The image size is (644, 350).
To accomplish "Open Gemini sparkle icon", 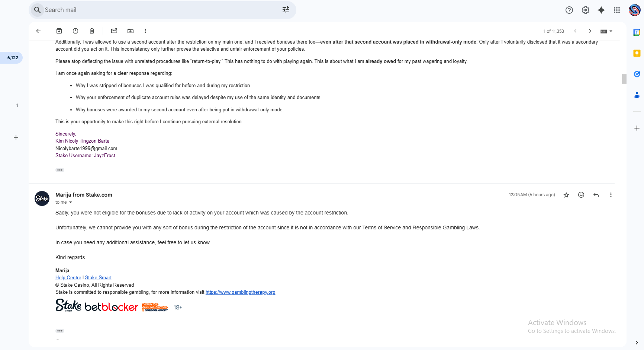I will pyautogui.click(x=601, y=10).
